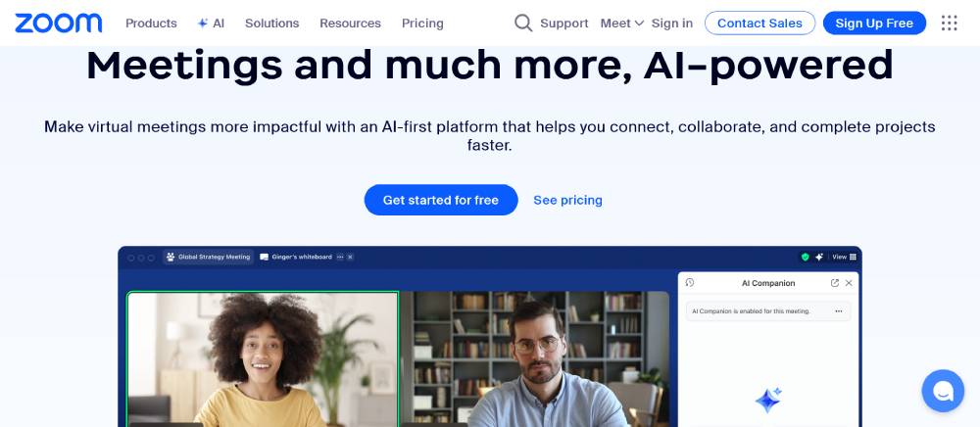
Task: Click the AI Companion sparkle icon in meeting toolbar
Action: tap(818, 257)
